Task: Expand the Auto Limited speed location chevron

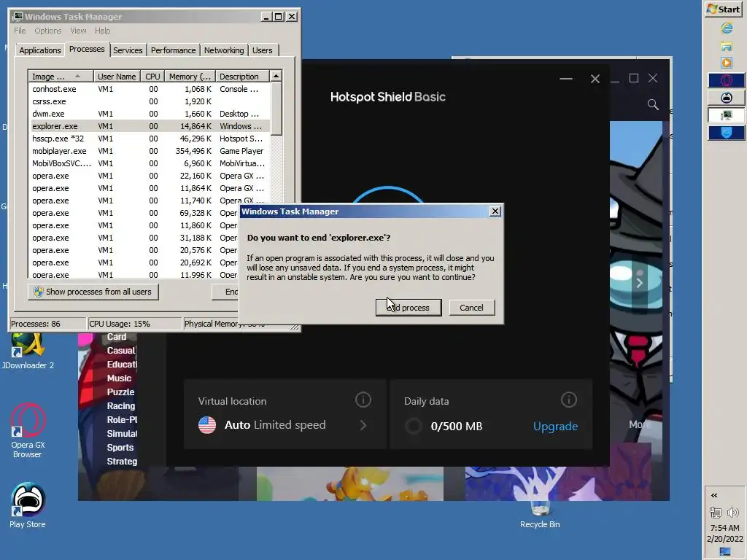Action: coord(363,425)
